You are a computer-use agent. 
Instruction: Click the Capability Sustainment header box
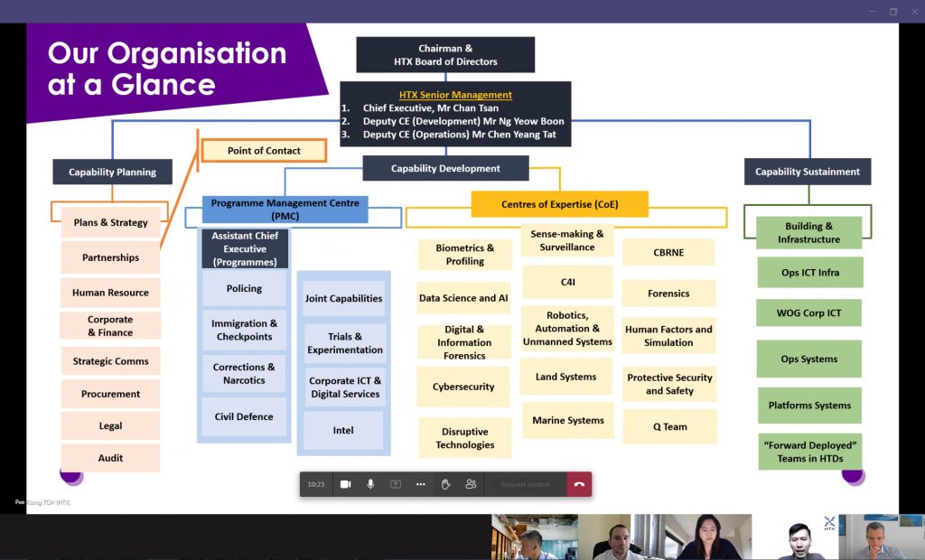[x=808, y=172]
